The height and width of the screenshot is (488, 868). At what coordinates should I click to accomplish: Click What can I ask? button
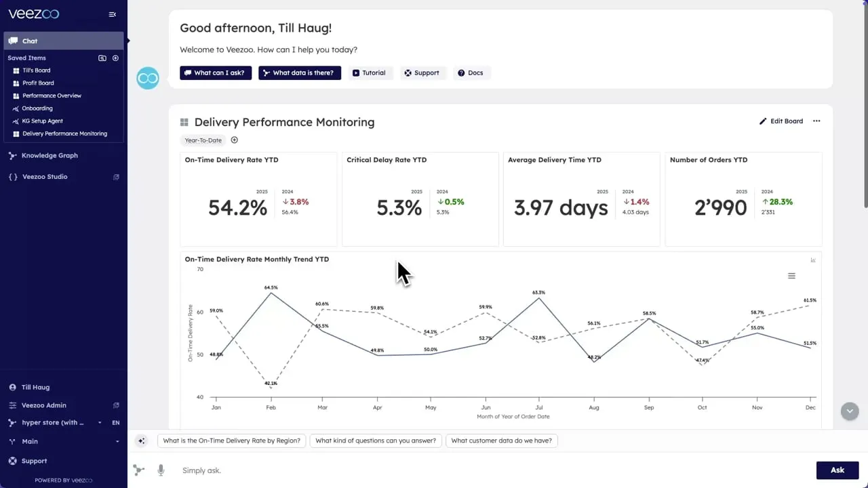216,73
